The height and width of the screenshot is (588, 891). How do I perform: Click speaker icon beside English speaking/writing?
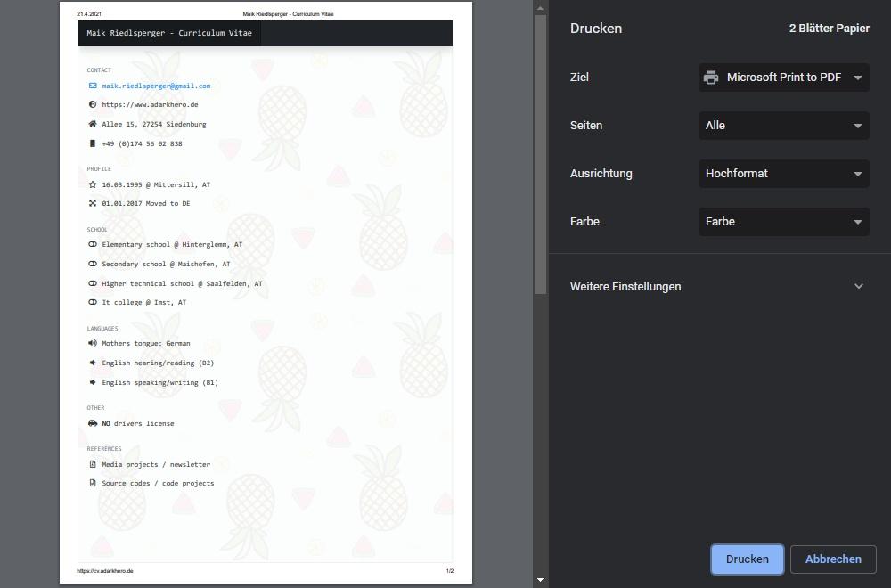[x=93, y=382]
